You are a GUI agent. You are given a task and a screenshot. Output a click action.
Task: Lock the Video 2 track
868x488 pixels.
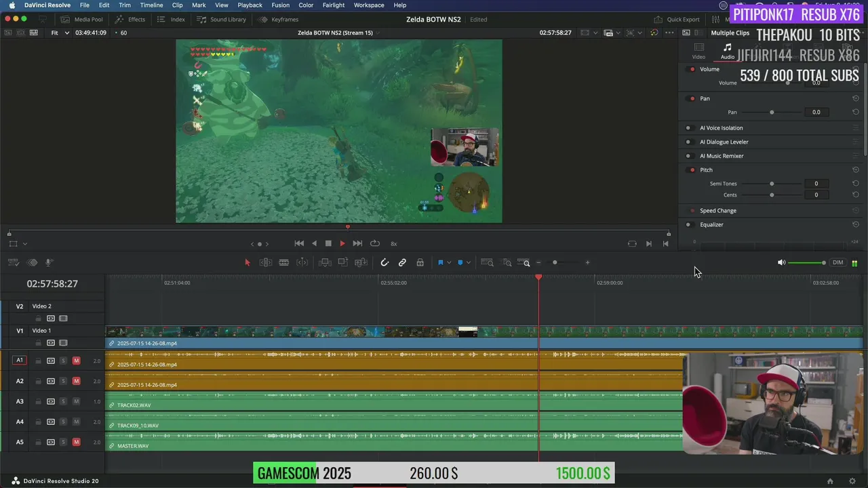tap(39, 319)
